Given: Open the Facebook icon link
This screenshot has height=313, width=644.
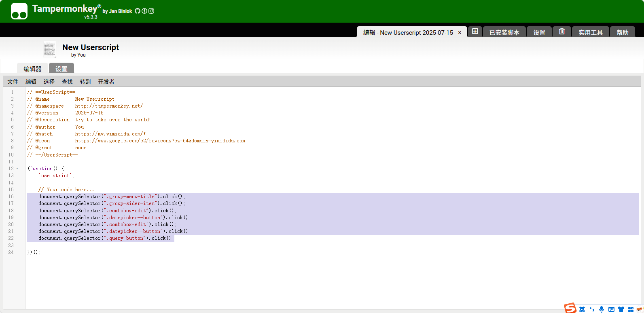Looking at the screenshot, I should click(144, 11).
